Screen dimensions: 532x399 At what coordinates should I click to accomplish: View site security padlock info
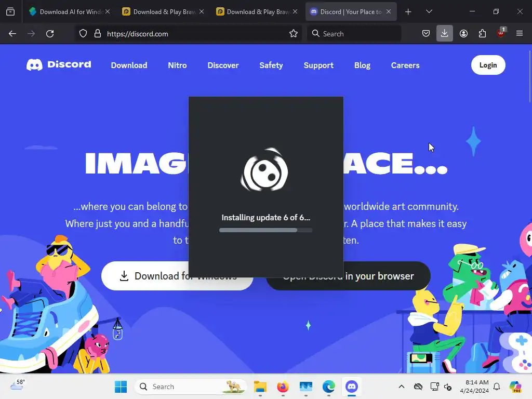[98, 34]
